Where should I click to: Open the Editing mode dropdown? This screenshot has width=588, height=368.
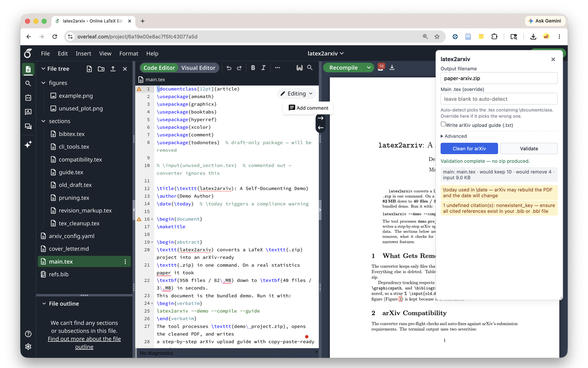297,93
